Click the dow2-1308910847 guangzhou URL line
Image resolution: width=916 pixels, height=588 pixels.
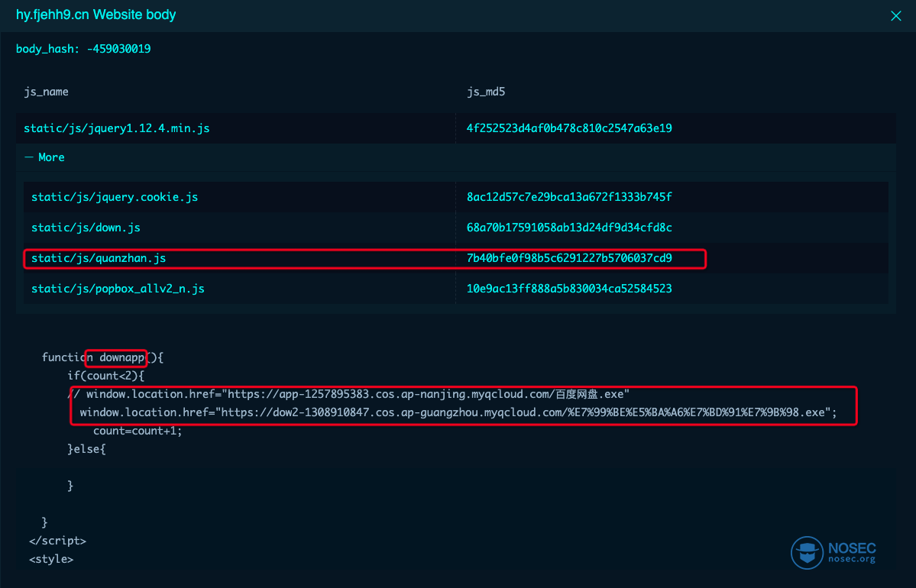coord(458,412)
